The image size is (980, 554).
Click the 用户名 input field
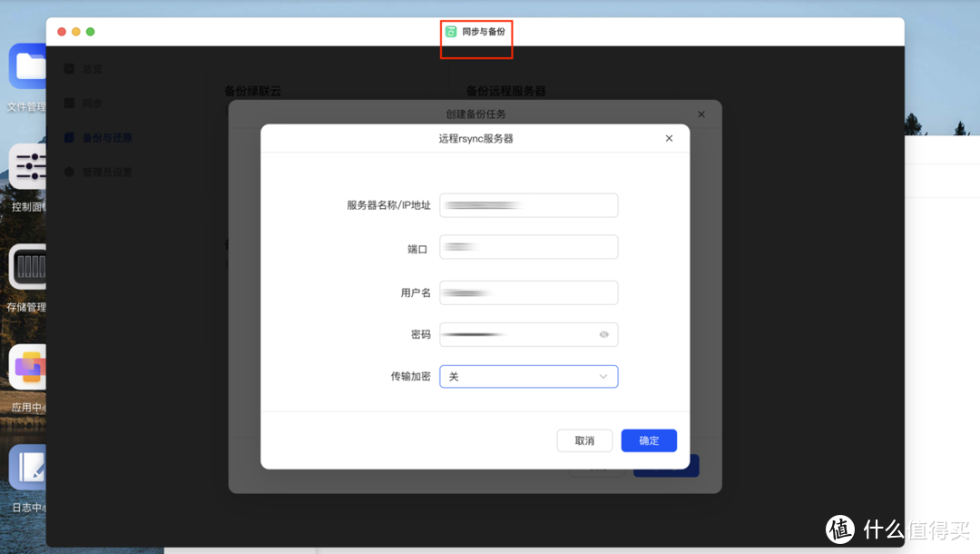529,292
